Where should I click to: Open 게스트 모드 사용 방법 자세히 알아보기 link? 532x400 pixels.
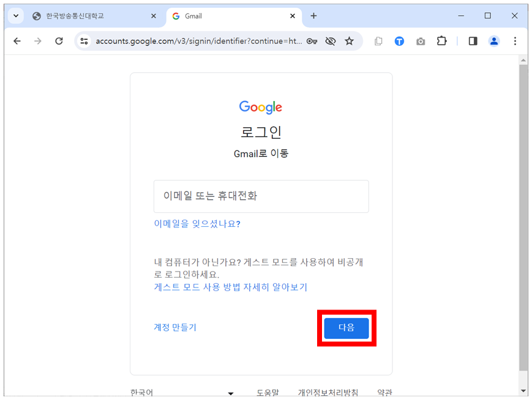tap(230, 287)
